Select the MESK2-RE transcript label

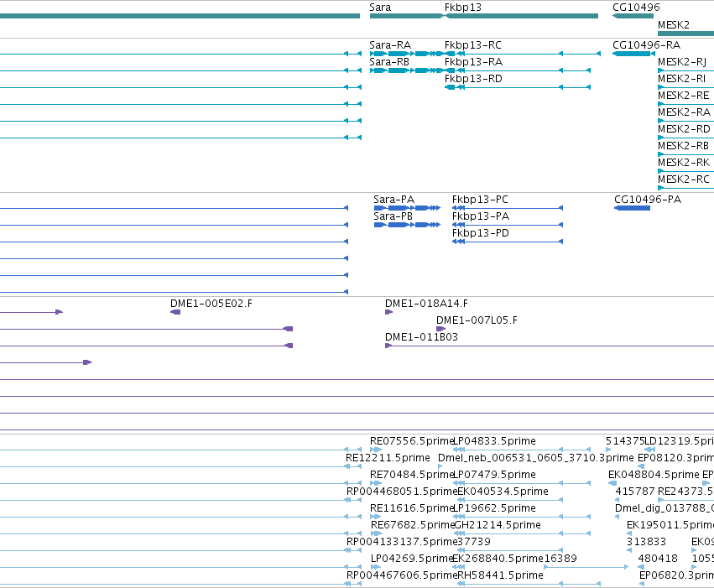coord(684,96)
